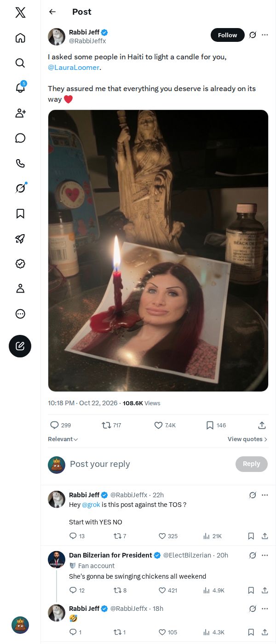Open the Home icon in sidebar
The width and height of the screenshot is (276, 644).
[x=20, y=38]
